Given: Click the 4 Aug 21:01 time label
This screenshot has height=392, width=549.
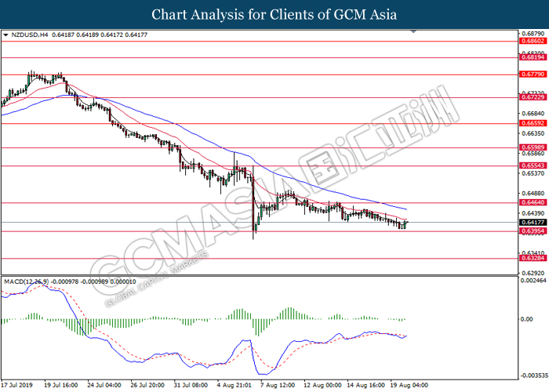Looking at the screenshot, I should [235, 385].
